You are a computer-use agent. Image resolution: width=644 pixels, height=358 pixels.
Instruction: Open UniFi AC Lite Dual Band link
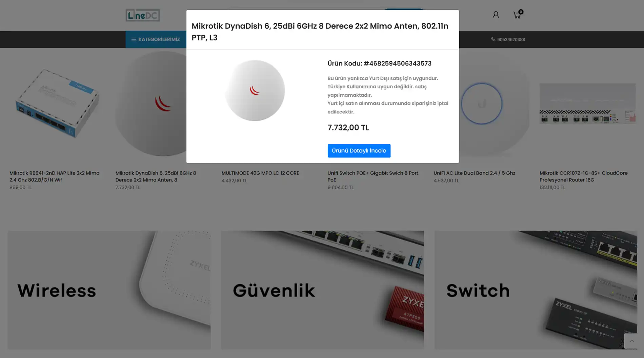pyautogui.click(x=474, y=173)
